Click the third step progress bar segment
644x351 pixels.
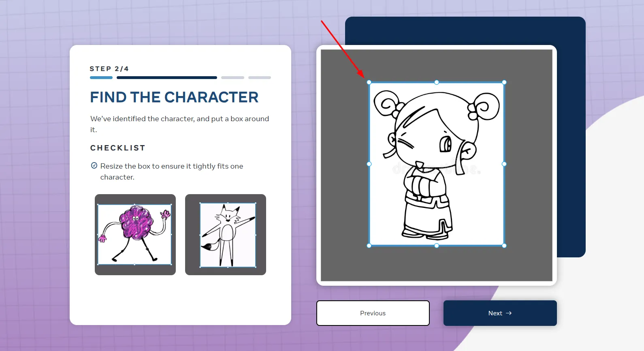[x=232, y=77]
